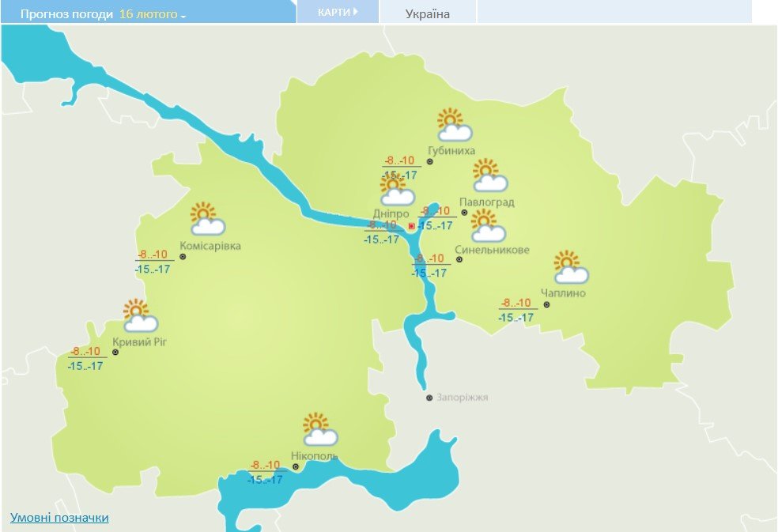Click the Нікополь city name
The width and height of the screenshot is (778, 532).
point(314,456)
